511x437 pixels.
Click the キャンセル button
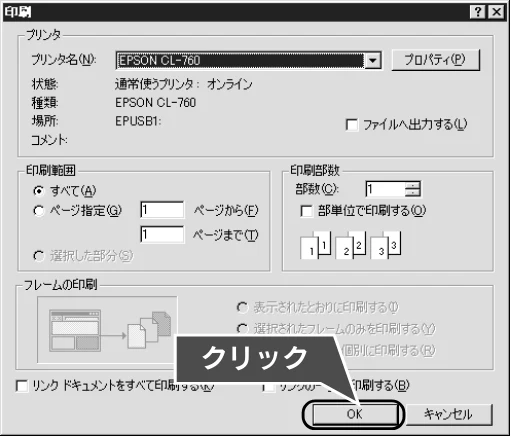click(x=449, y=414)
